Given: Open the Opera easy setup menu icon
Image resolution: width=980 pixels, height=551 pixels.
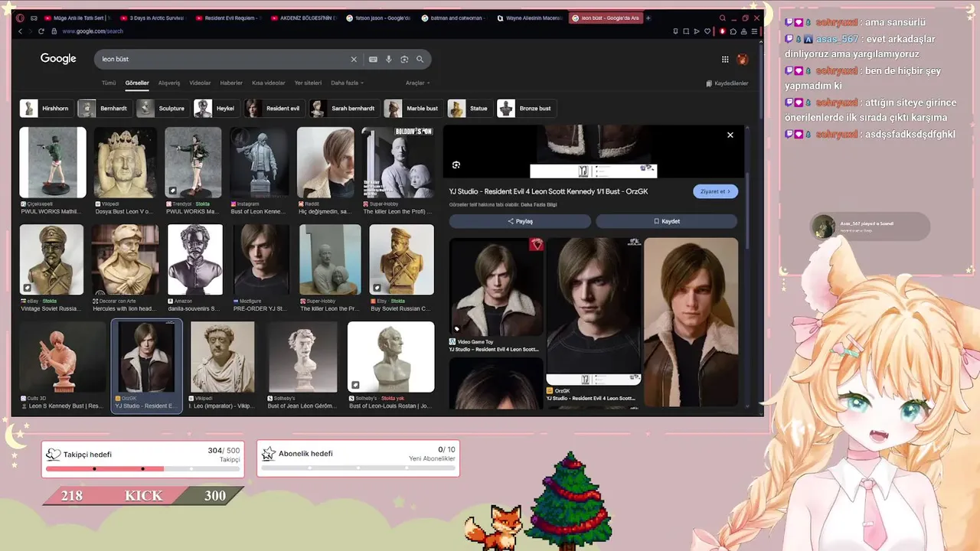Looking at the screenshot, I should tap(755, 31).
